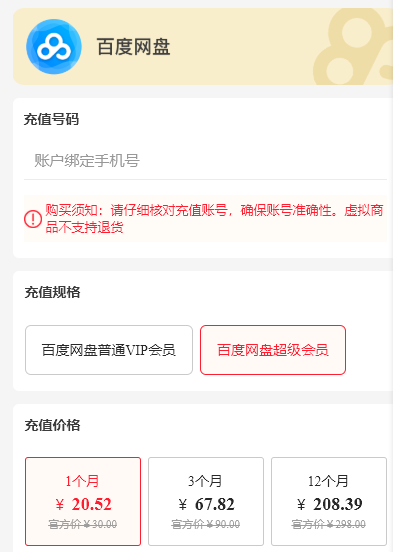Click the struck-through 官方价 ¥30.00
This screenshot has width=393, height=552.
coord(83,525)
